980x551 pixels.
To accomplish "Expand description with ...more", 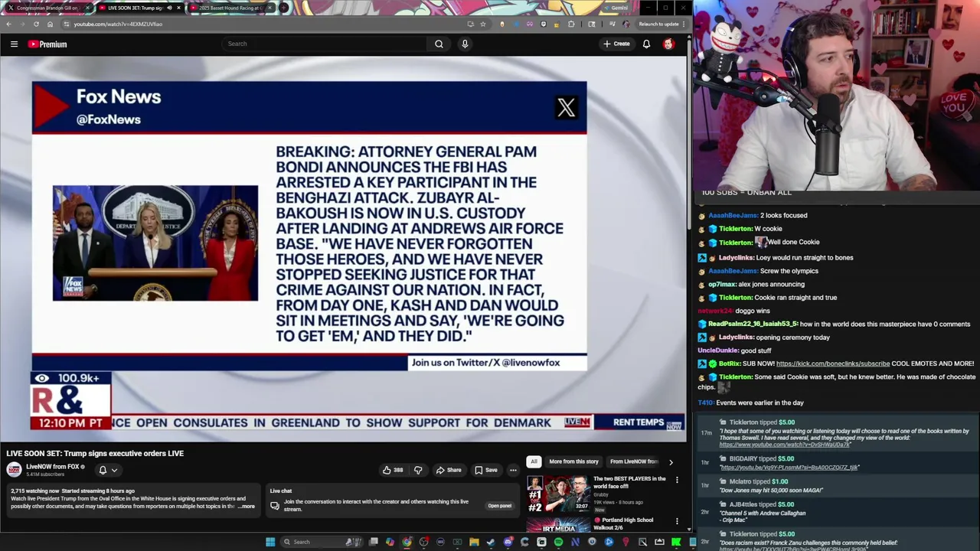I will (246, 507).
